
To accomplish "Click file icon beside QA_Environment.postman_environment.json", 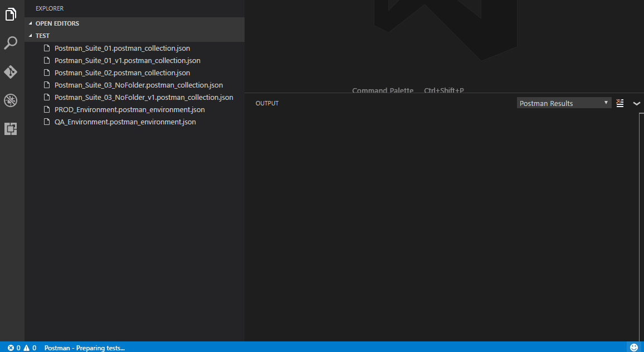I will pyautogui.click(x=47, y=122).
